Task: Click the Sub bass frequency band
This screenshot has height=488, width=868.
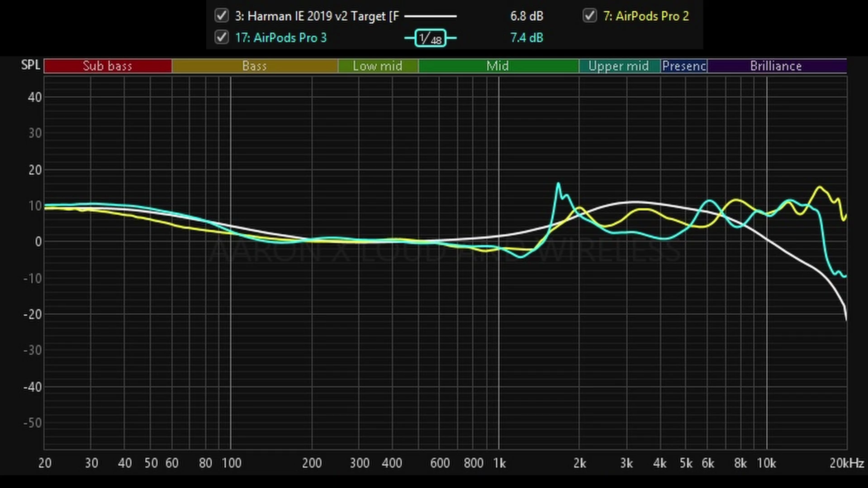Action: 108,66
